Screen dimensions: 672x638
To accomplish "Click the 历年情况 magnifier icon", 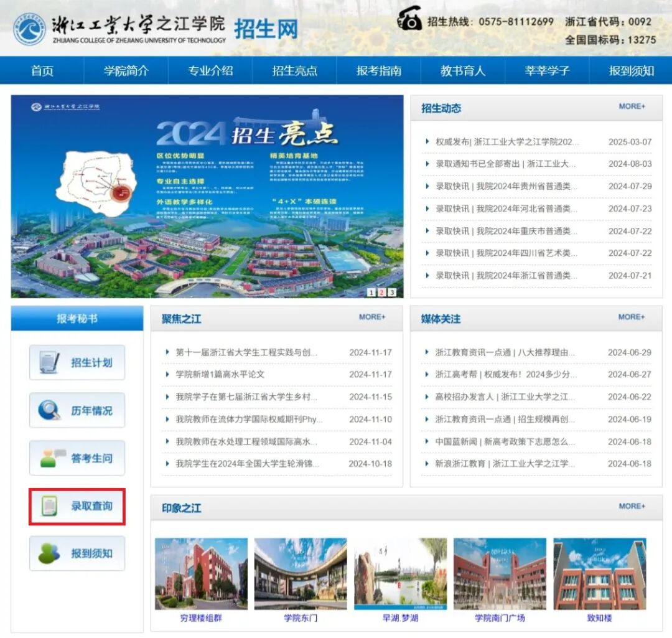I will (x=49, y=410).
